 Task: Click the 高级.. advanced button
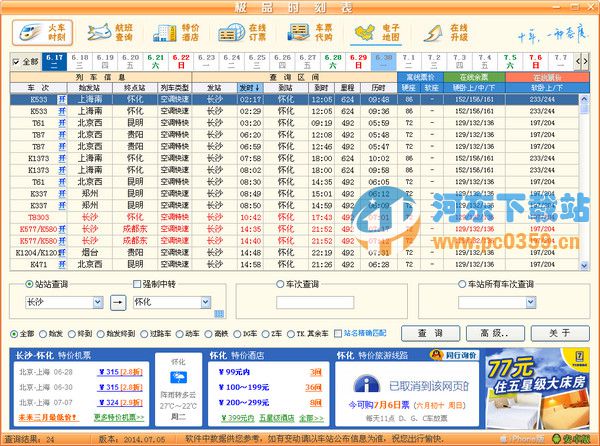495,333
